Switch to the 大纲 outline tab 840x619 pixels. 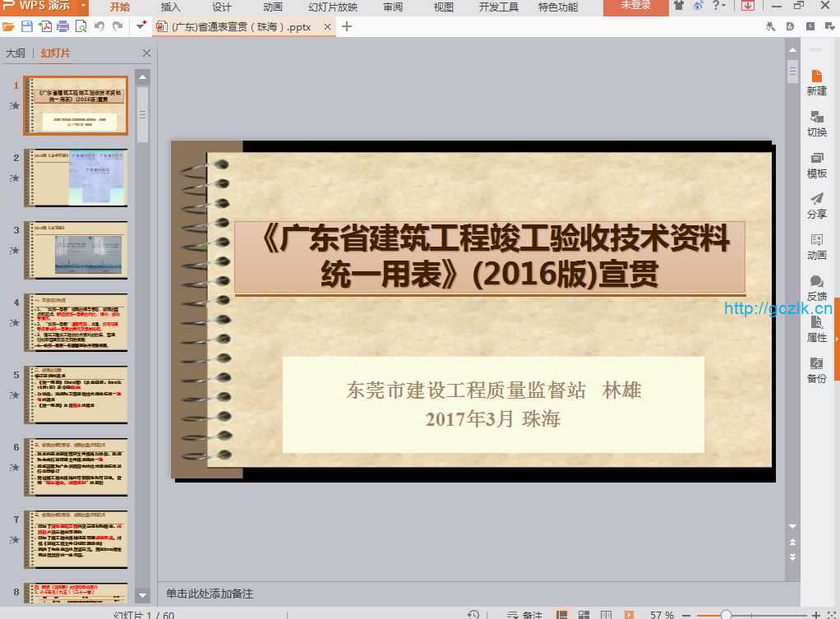click(x=16, y=54)
